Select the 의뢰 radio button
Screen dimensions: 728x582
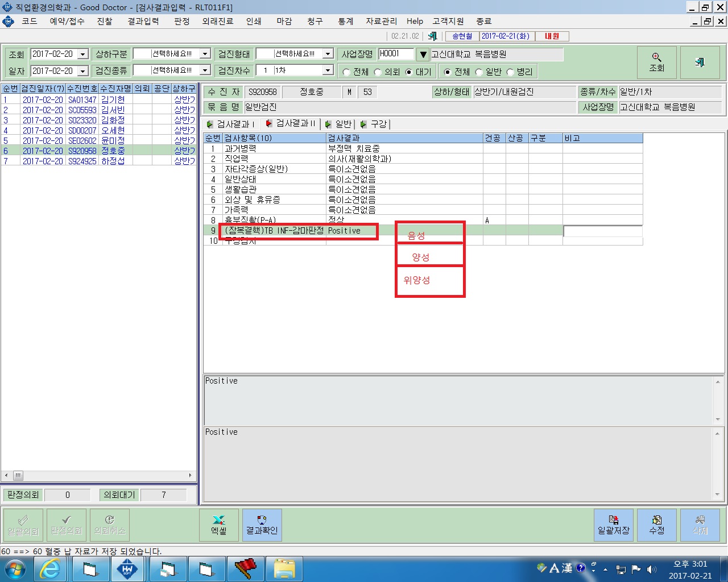click(x=378, y=72)
